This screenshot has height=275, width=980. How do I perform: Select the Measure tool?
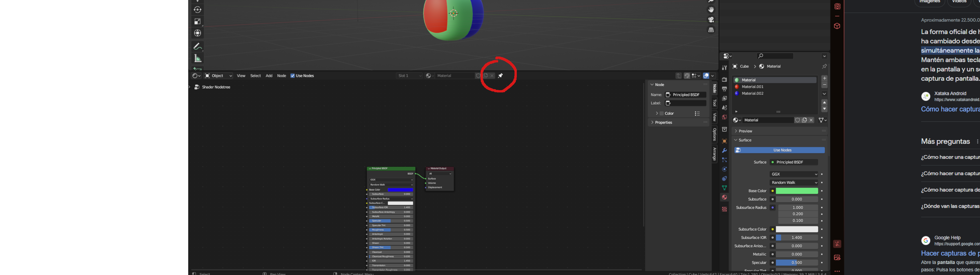pos(198,59)
